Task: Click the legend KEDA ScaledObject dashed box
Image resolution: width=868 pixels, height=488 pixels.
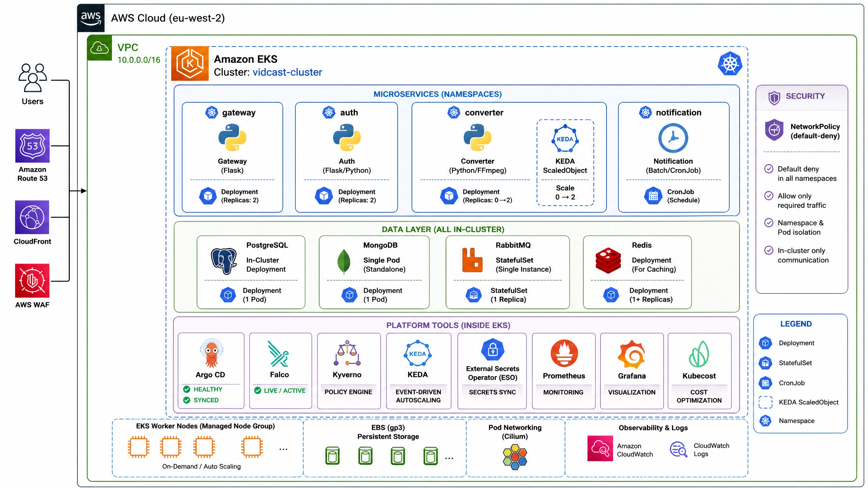Action: coord(765,402)
